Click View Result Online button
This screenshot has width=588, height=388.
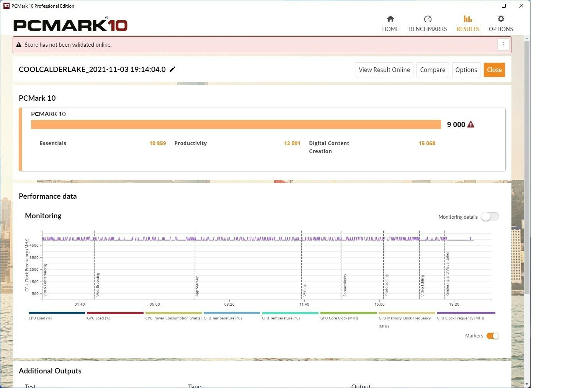click(384, 70)
